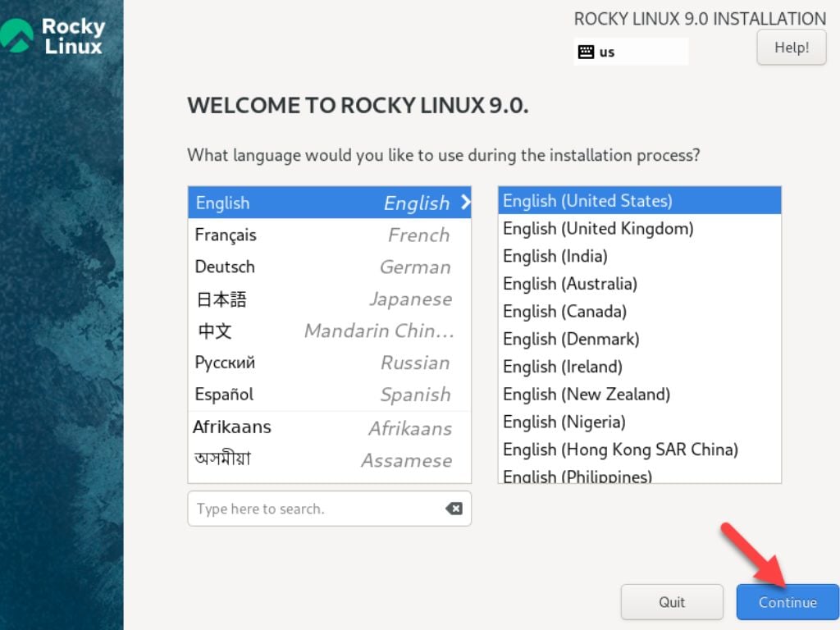Click the Rocky Linux logo
This screenshot has width=840, height=630.
click(x=54, y=36)
